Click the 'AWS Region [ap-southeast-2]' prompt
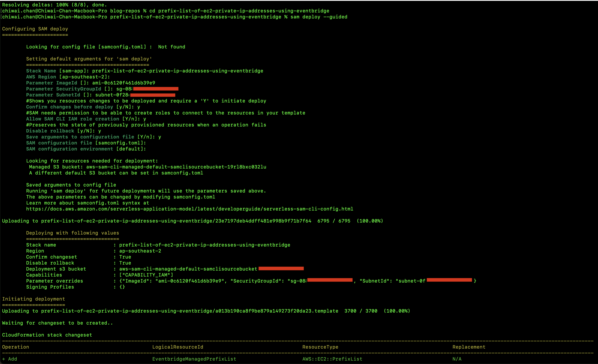 (68, 77)
